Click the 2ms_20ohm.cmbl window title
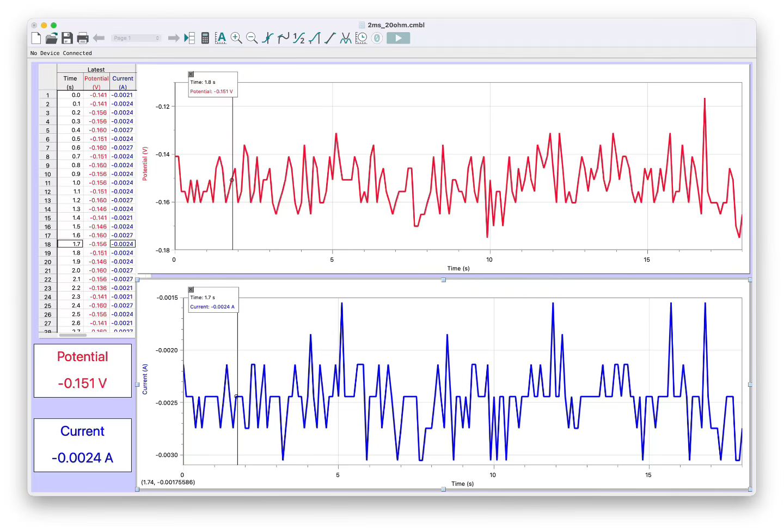 pyautogui.click(x=396, y=25)
